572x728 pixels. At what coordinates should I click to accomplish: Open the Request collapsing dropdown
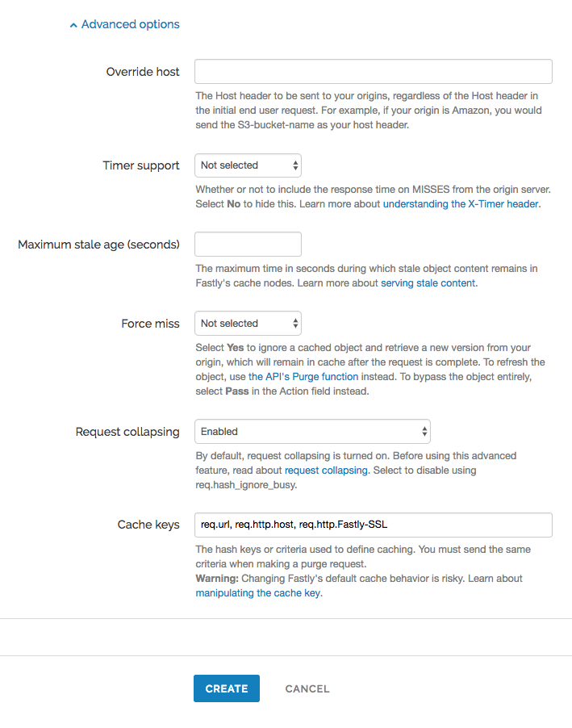(x=312, y=431)
